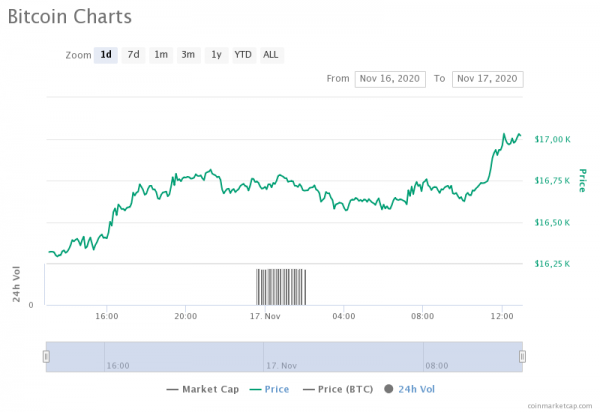The width and height of the screenshot is (600, 412).
Task: Toggle Price (BTC) series legend
Action: click(338, 389)
